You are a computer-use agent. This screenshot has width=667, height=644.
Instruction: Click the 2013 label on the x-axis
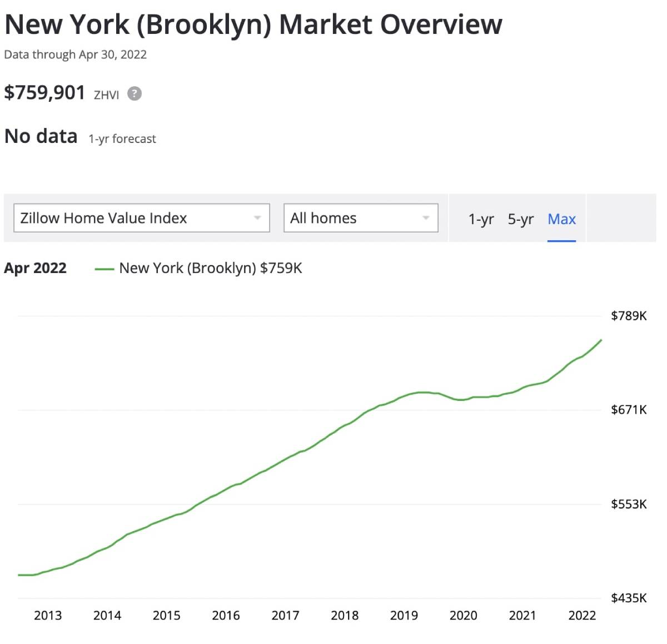point(48,616)
